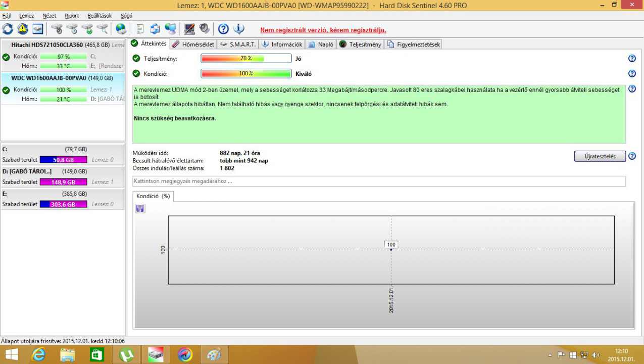This screenshot has width=644, height=364.
Task: Open Internet Explorer from the taskbar
Action: pos(39,355)
